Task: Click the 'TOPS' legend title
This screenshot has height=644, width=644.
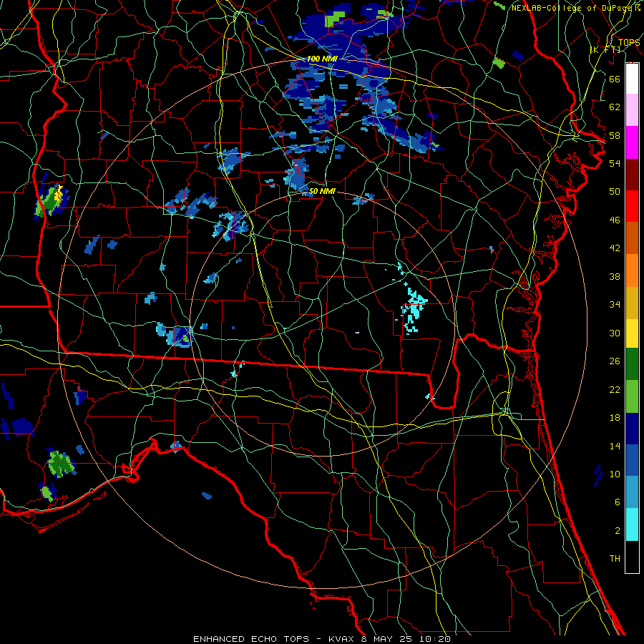Action: [x=629, y=42]
